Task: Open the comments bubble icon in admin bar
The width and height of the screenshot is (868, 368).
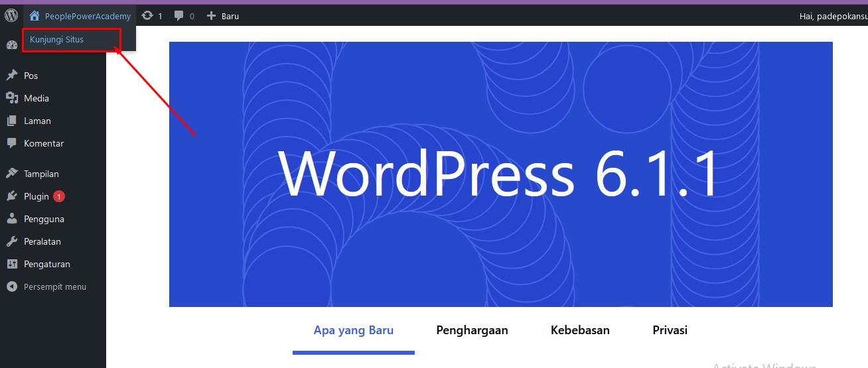Action: pyautogui.click(x=179, y=16)
